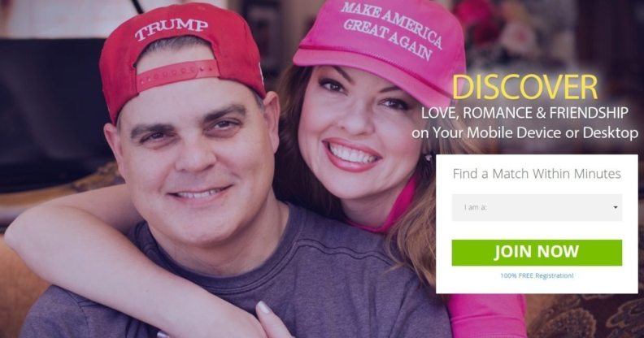
Task: Click the woman's pink sleeve below signup form
Action: [x=488, y=316]
